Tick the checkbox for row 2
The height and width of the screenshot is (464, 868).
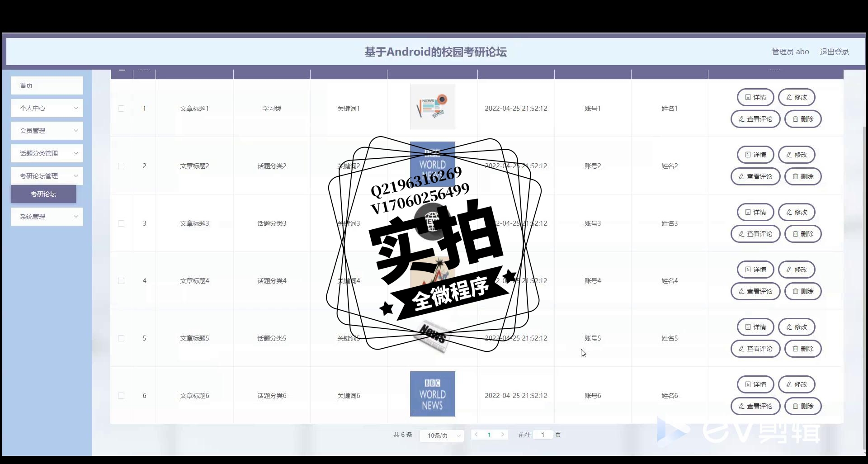[x=121, y=166]
